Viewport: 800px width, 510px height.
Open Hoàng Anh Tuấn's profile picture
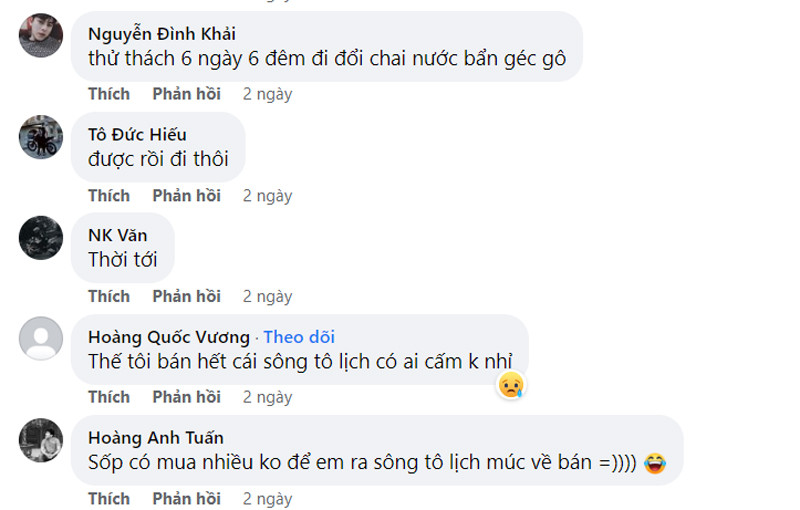point(41,440)
